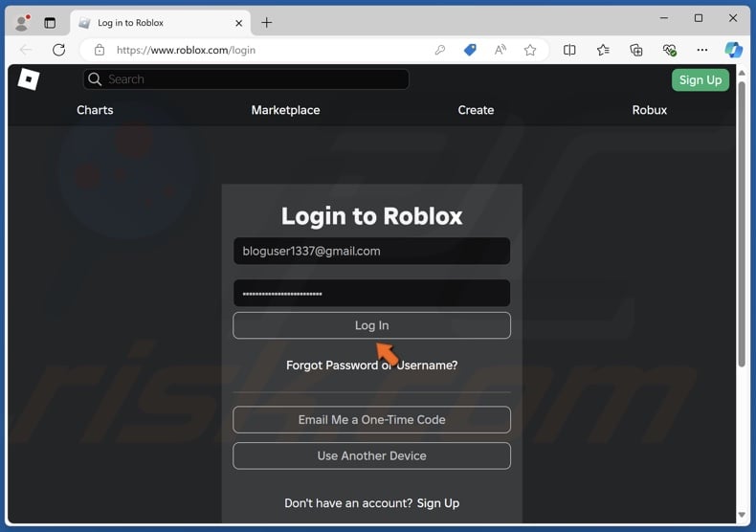756x532 pixels.
Task: Click the Log in to Roblox tab
Action: tap(160, 23)
